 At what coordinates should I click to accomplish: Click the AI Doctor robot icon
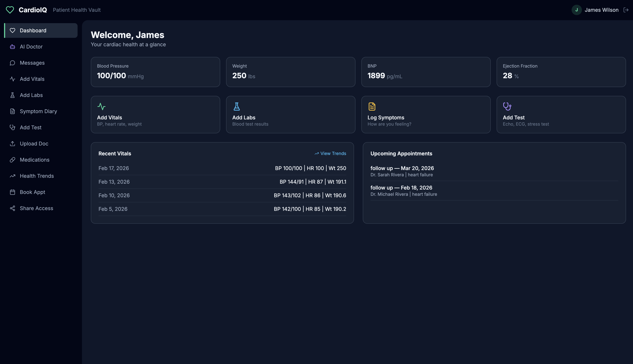[12, 47]
